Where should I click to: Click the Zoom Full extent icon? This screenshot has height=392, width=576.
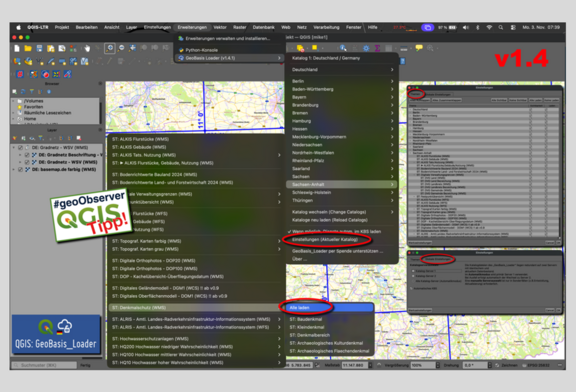pyautogui.click(x=132, y=48)
